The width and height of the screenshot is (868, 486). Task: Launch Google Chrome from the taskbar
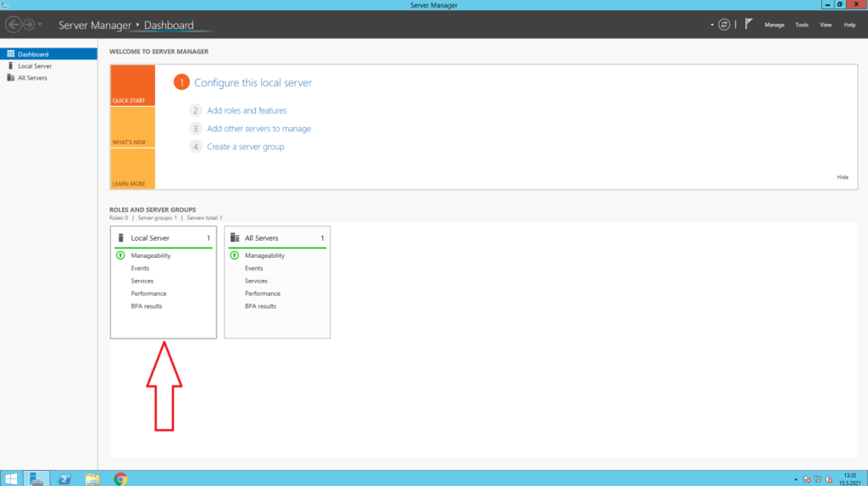[120, 479]
